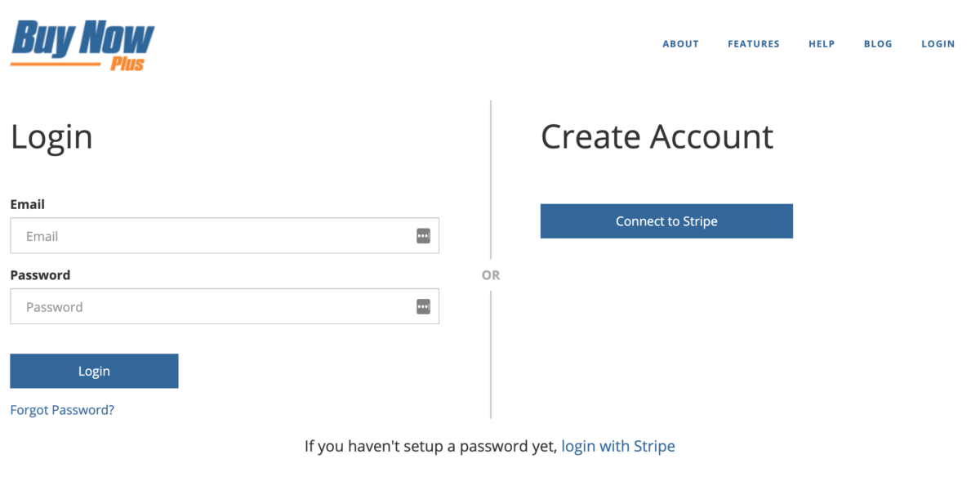Submit with the blue Login button

pyautogui.click(x=94, y=371)
